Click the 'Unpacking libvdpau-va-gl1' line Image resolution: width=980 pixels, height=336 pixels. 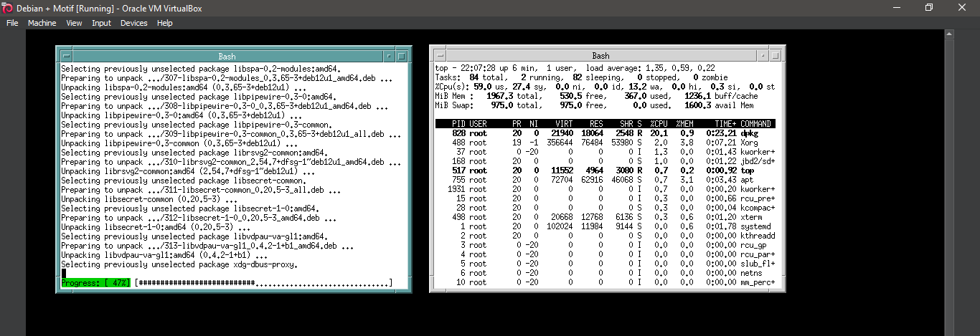[164, 255]
